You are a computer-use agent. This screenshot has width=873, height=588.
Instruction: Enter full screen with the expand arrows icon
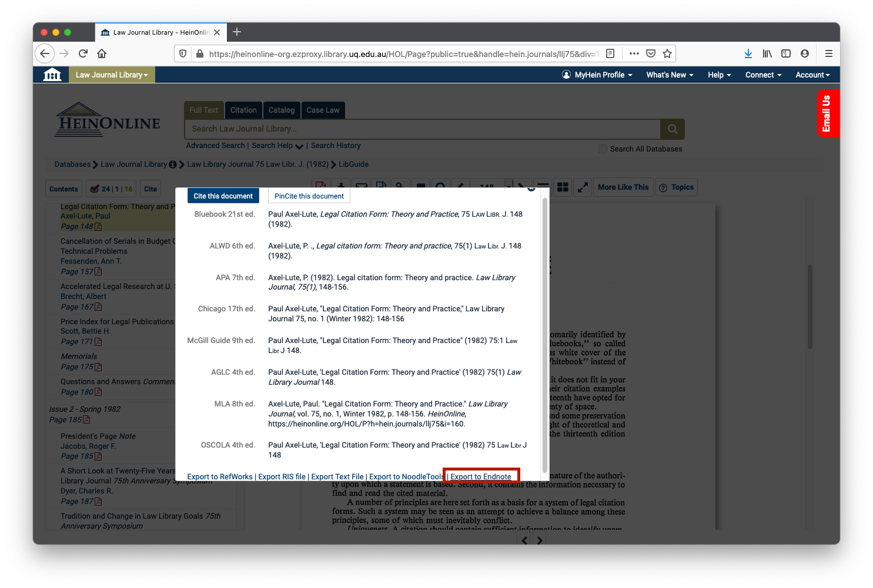(583, 187)
